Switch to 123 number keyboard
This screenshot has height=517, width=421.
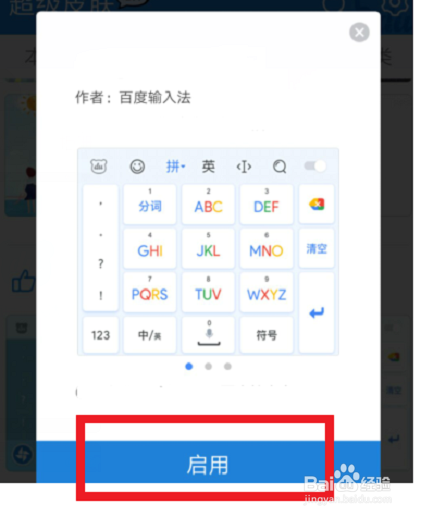(x=100, y=335)
